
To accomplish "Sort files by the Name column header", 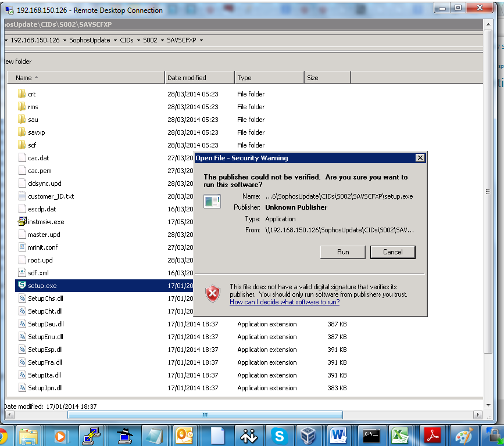I will (x=86, y=78).
